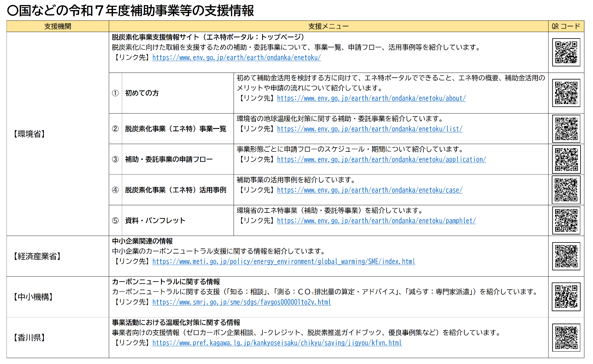593x364 pixels.
Task: Click QR code in 経済産業省 row
Action: [x=566, y=256]
